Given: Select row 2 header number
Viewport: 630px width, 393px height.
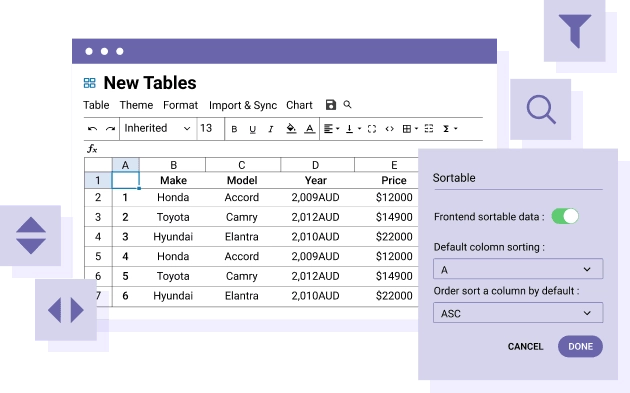Looking at the screenshot, I should 98,197.
